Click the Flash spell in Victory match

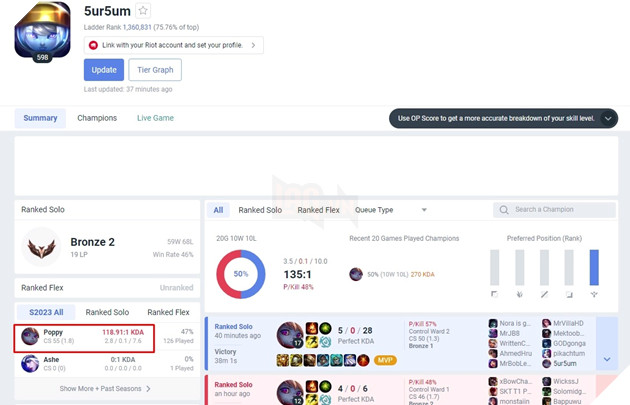tap(312, 342)
